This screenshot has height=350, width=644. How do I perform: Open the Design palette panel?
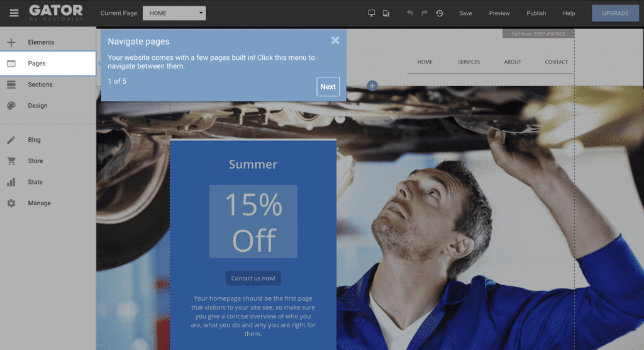point(38,106)
